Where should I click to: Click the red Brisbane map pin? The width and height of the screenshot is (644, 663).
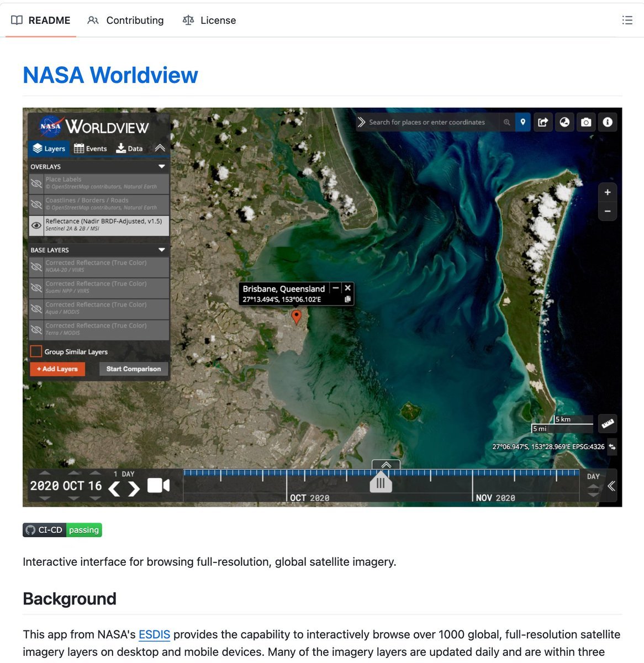tap(296, 317)
